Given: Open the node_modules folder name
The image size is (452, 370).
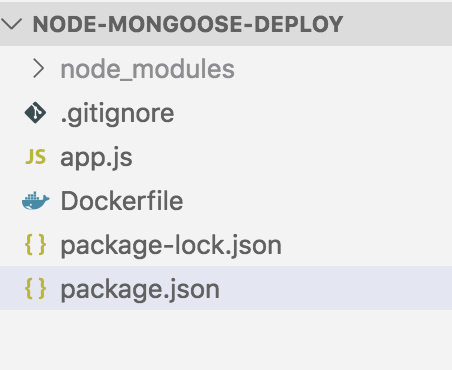Looking at the screenshot, I should tap(148, 69).
